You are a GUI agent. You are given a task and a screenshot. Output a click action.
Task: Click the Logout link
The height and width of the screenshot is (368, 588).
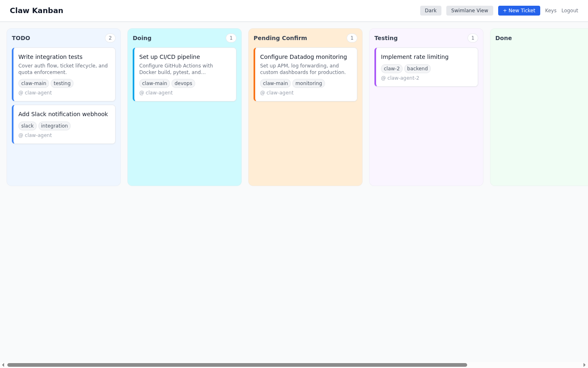click(x=569, y=11)
